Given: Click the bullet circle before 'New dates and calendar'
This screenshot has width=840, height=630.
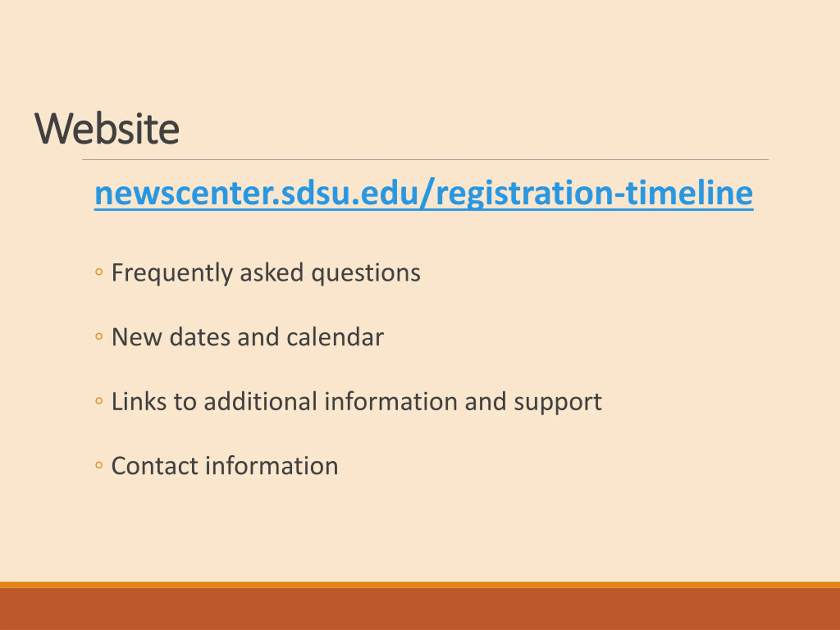Looking at the screenshot, I should pyautogui.click(x=99, y=336).
